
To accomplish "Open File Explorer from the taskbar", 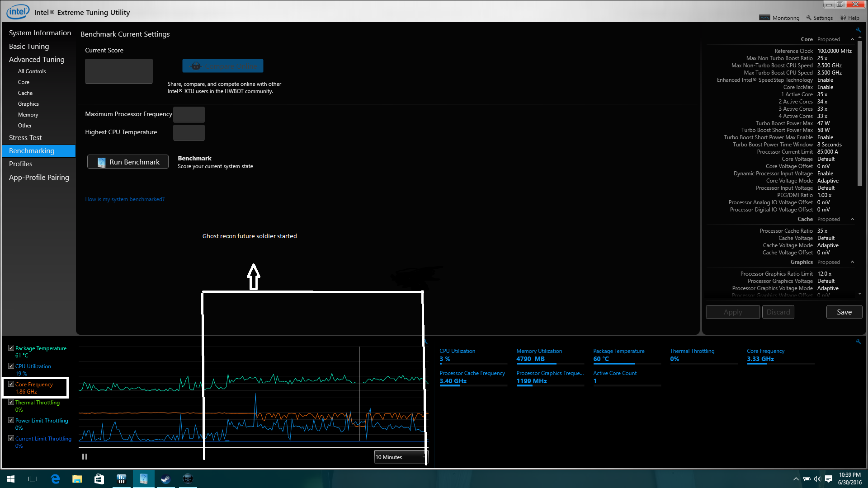I will pyautogui.click(x=77, y=479).
